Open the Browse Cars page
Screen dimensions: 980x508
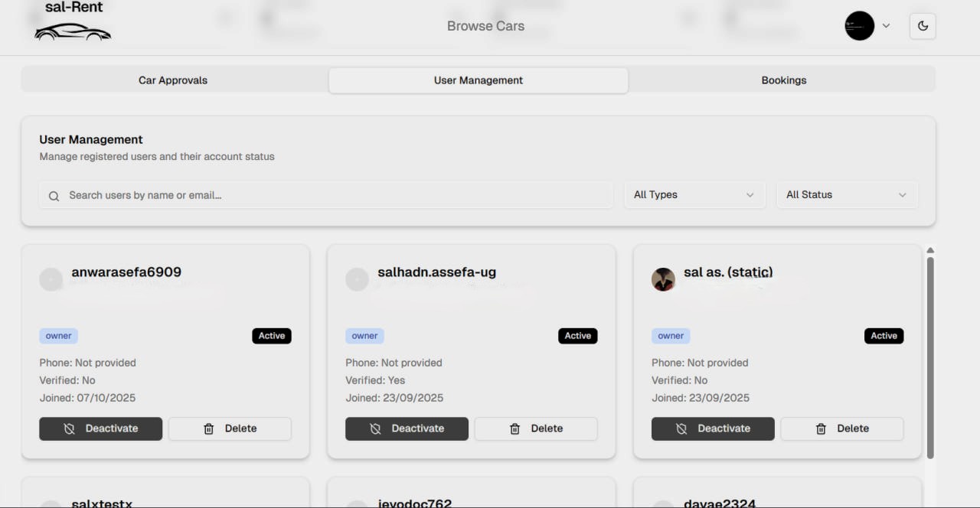(x=485, y=25)
